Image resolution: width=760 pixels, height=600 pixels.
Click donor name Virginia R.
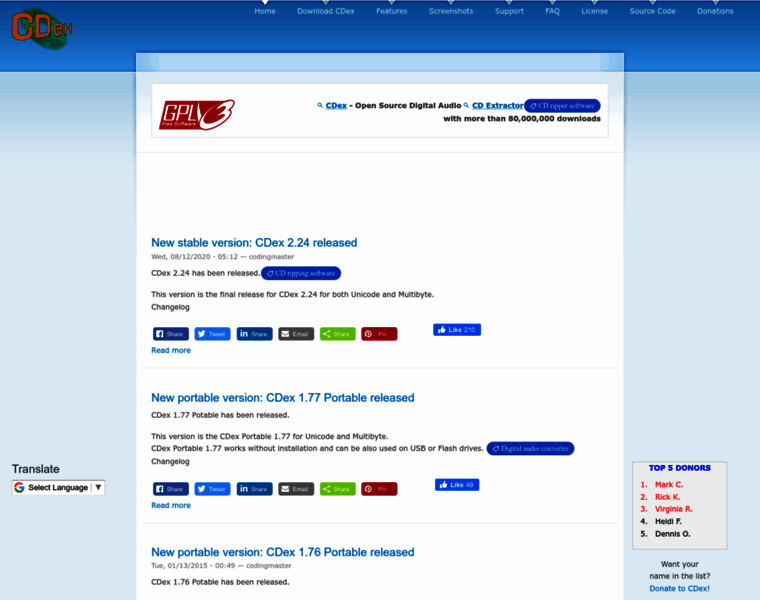(674, 509)
